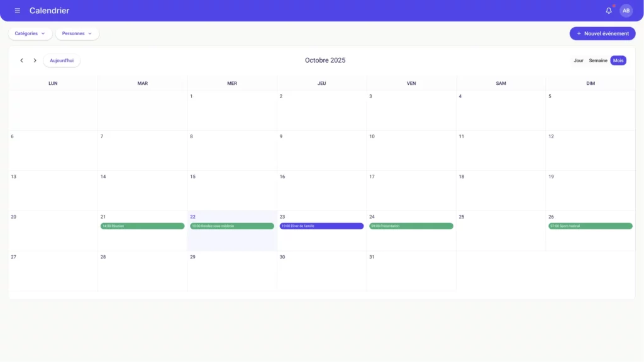Select day number 20
644x362 pixels.
coord(14,217)
